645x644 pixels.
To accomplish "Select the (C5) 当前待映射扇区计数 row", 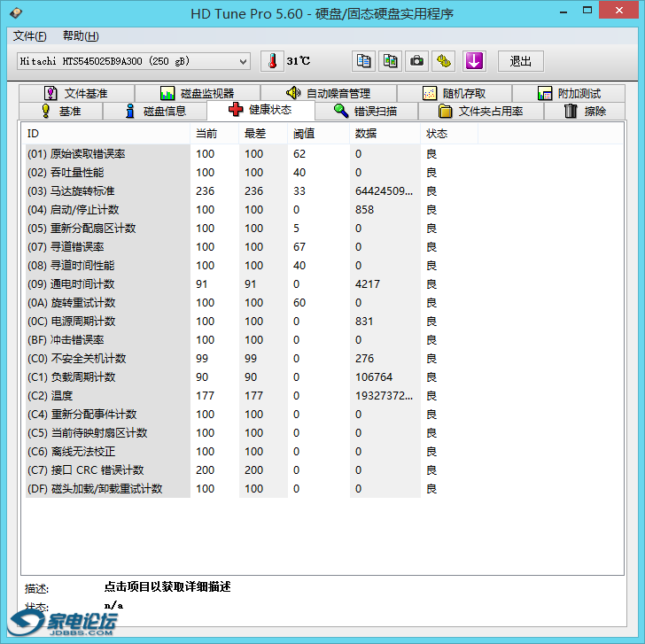I will (252, 433).
